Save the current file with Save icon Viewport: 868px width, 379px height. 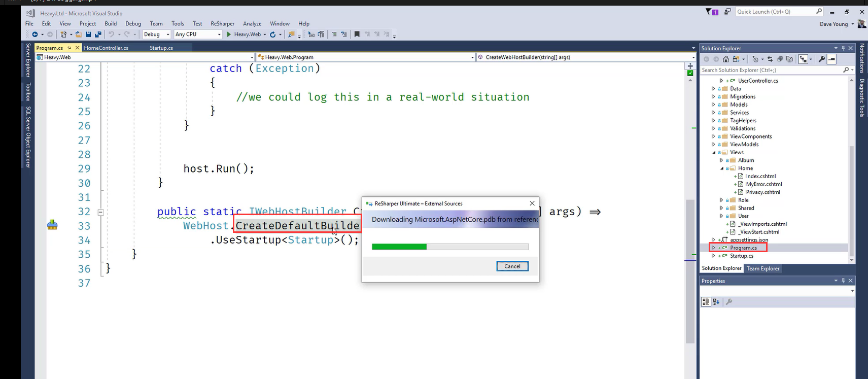(x=88, y=35)
